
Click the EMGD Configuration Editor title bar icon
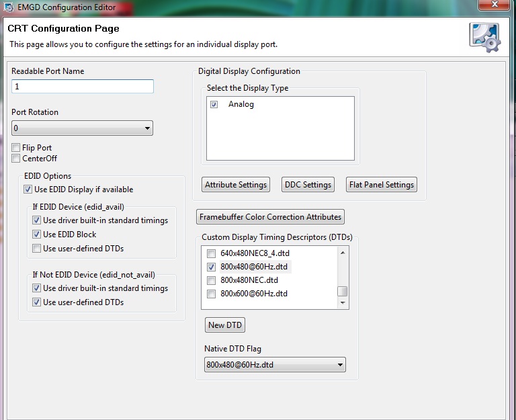click(9, 7)
